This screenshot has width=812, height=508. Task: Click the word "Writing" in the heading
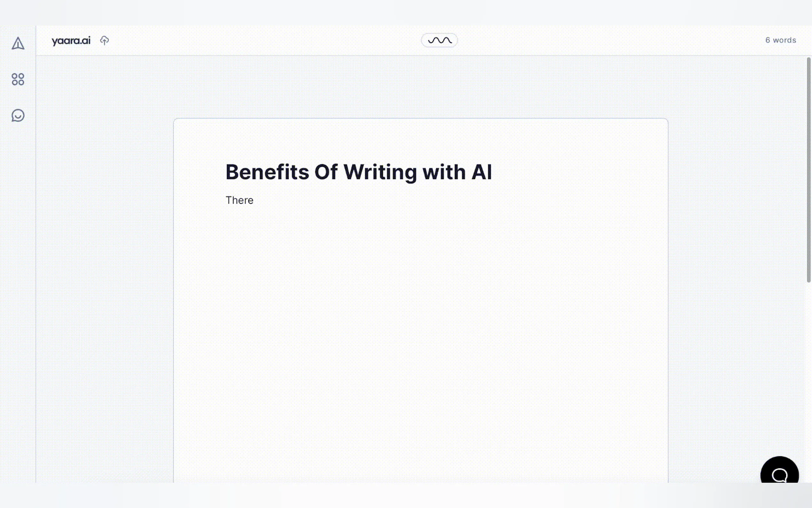coord(380,172)
